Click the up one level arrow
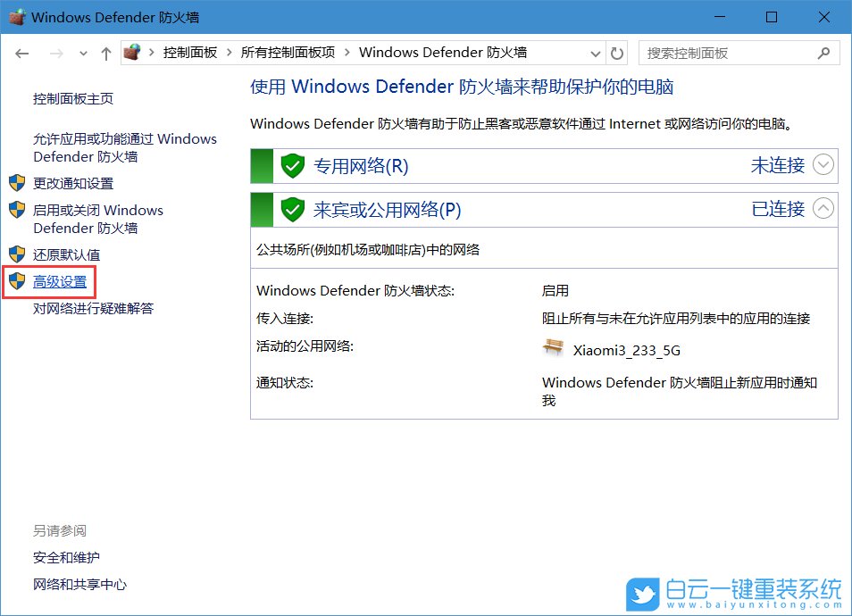This screenshot has width=852, height=616. click(106, 54)
